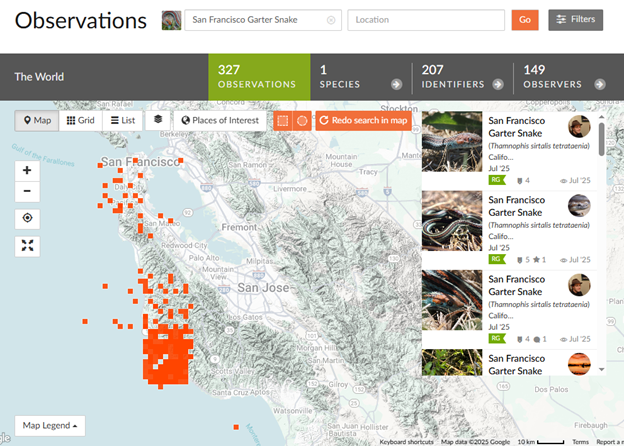
Task: Zoom in on the map
Action: point(27,170)
